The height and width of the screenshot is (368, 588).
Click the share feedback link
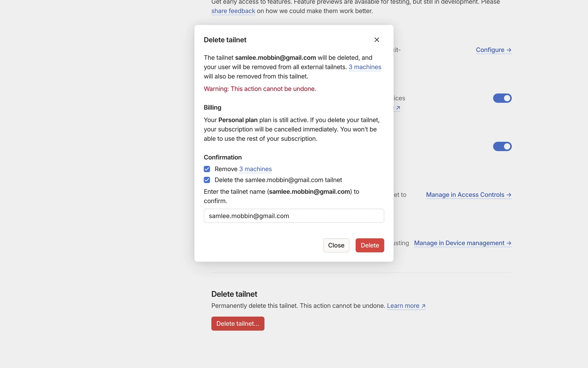click(233, 11)
